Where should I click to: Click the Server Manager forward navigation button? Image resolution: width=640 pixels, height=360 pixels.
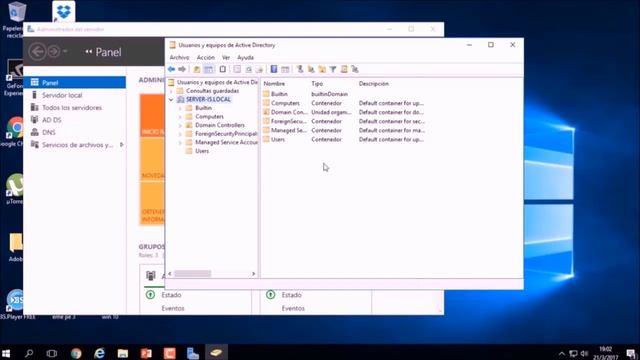coord(53,51)
